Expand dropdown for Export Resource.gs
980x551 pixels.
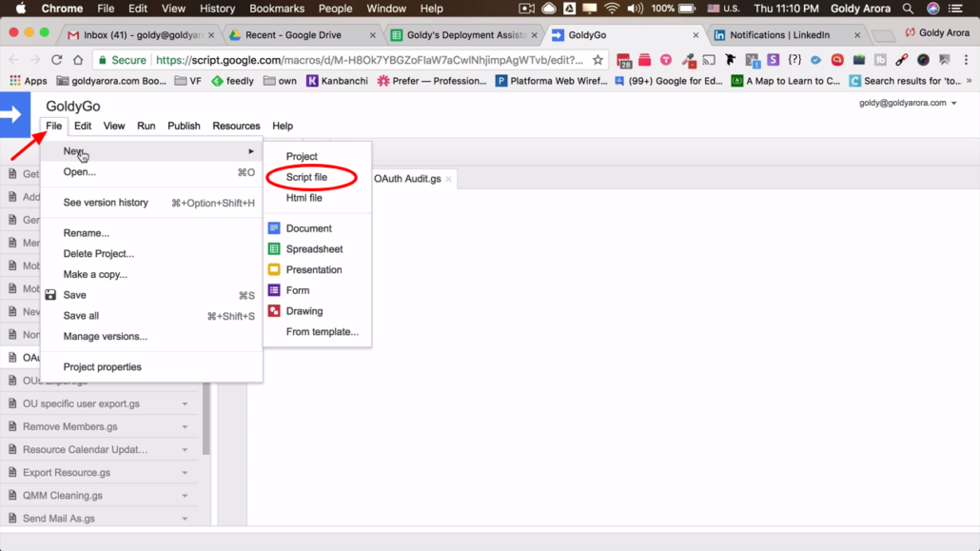(185, 473)
